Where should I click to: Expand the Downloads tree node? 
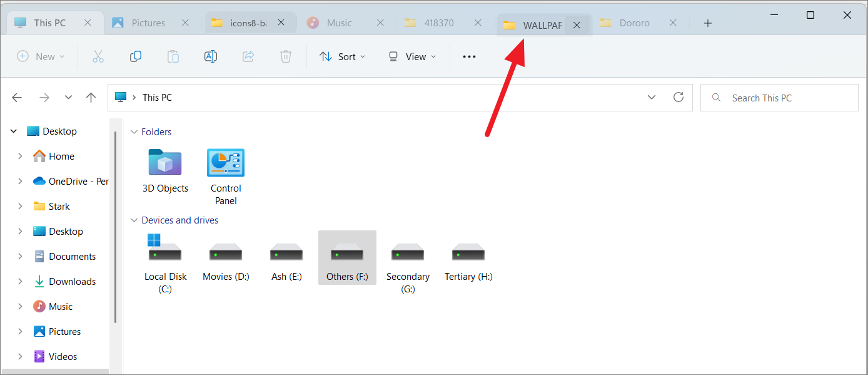coord(20,282)
